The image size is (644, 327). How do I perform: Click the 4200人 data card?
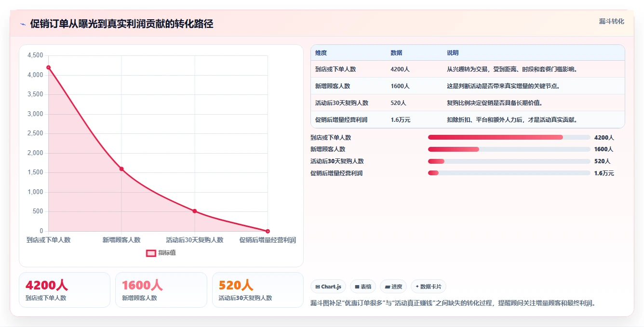click(65, 290)
